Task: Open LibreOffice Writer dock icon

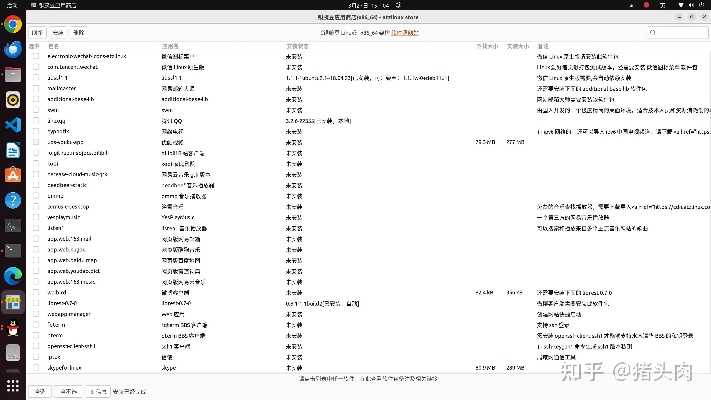Action: [13, 150]
